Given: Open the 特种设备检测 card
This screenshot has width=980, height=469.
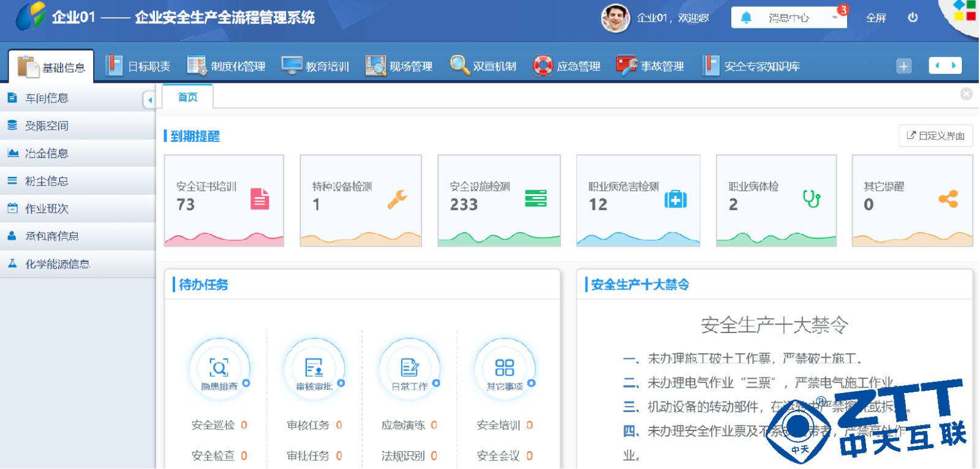Looking at the screenshot, I should 361,201.
